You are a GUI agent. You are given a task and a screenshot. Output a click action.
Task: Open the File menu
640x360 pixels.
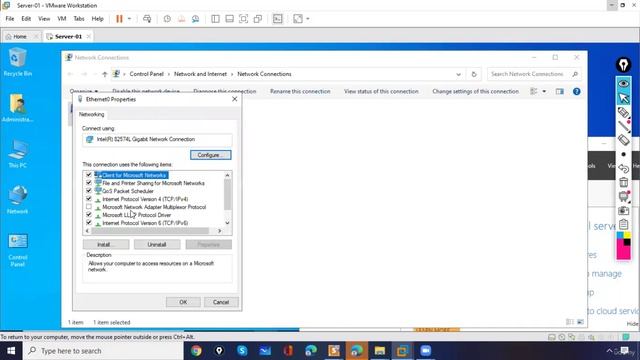click(10, 19)
